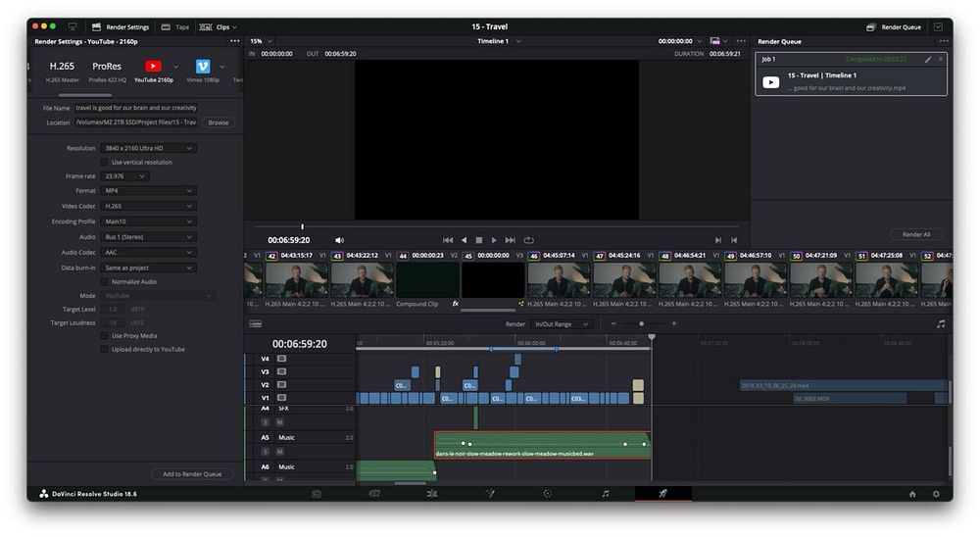Image resolution: width=980 pixels, height=537 pixels.
Task: Switch to the Tape tab
Action: (177, 26)
